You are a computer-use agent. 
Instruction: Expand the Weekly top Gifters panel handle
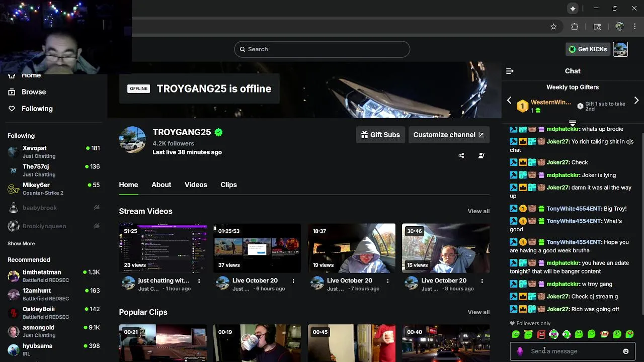[573, 123]
